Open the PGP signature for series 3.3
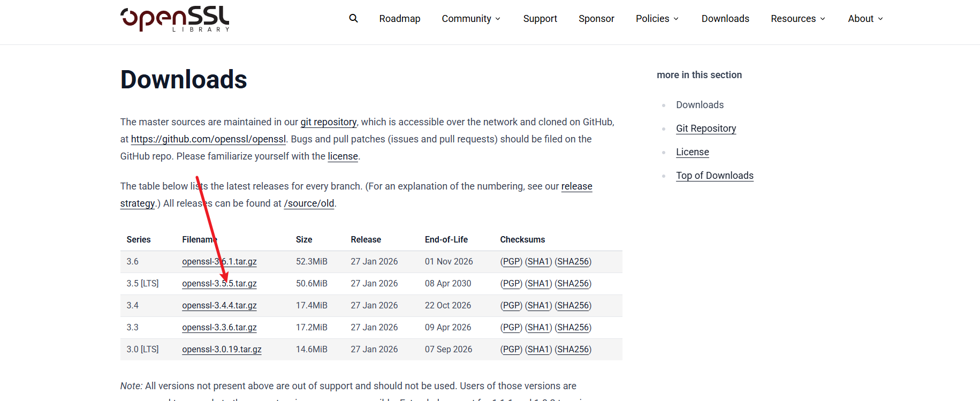 [x=511, y=328]
